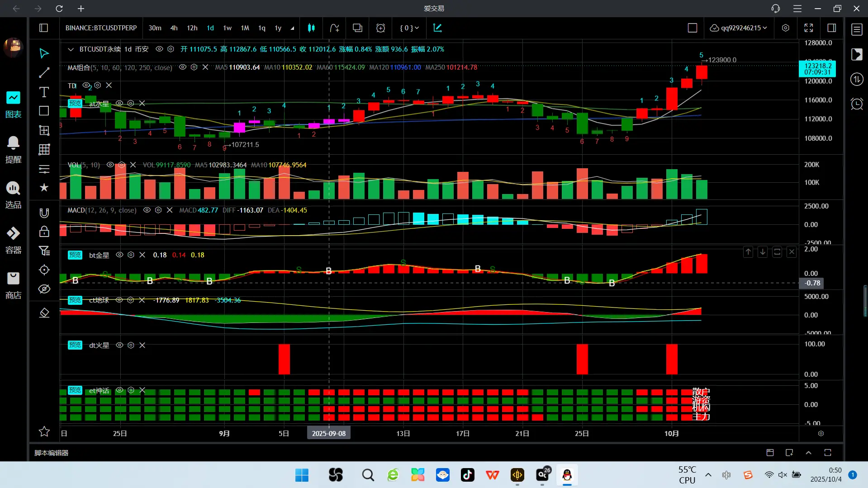Open TikTok from the taskbar
The width and height of the screenshot is (868, 488).
468,475
